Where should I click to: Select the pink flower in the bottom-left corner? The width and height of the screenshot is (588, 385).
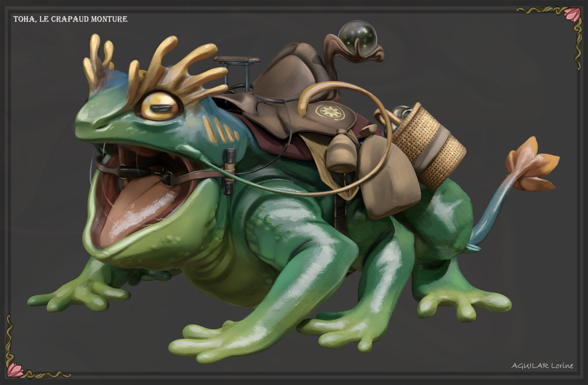point(14,370)
